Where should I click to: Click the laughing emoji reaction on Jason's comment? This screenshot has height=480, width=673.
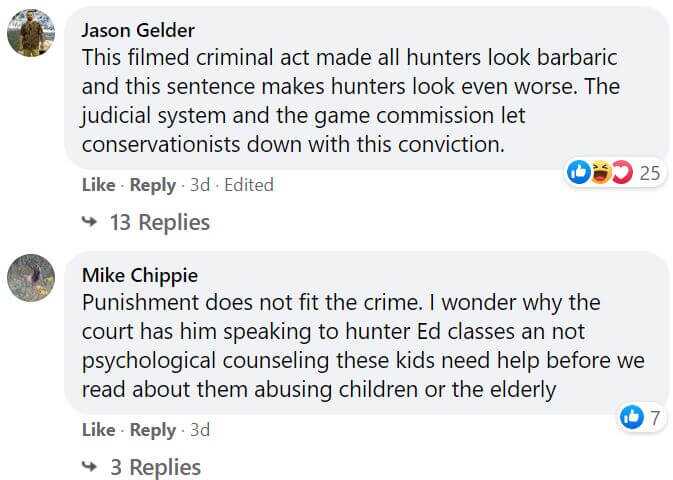(x=600, y=173)
